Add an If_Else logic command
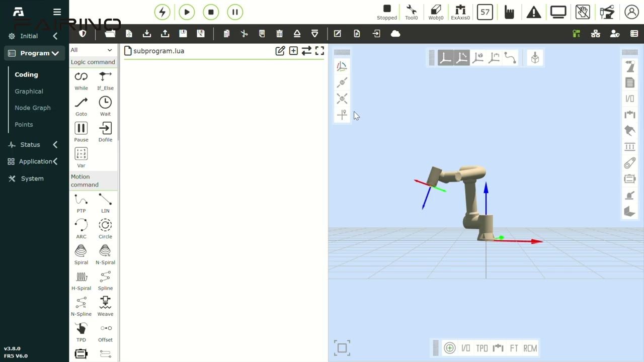 [105, 80]
